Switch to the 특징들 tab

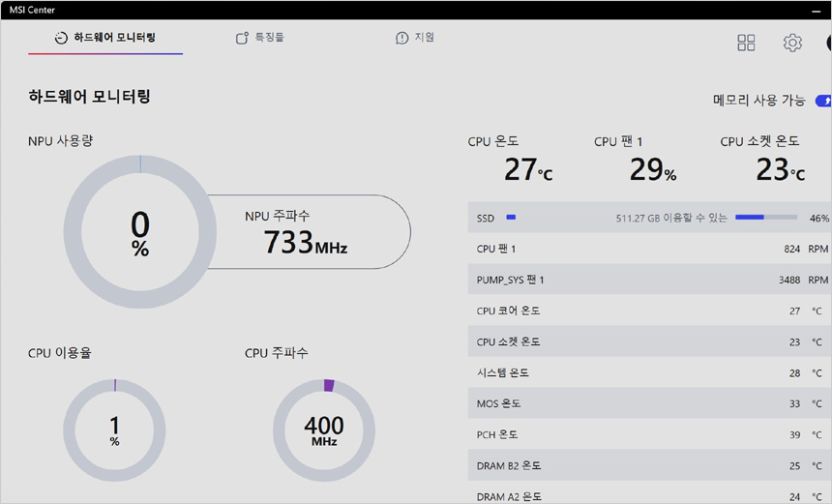point(260,38)
